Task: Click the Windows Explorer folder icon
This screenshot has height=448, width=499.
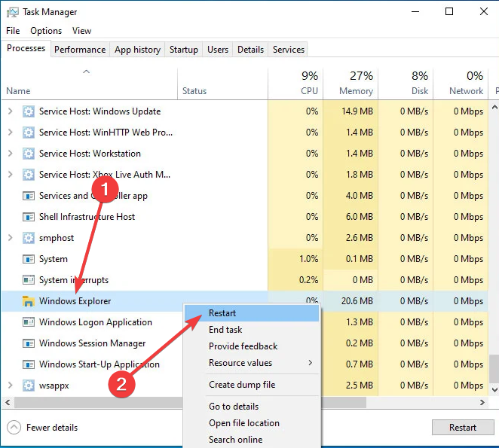Action: [x=29, y=301]
